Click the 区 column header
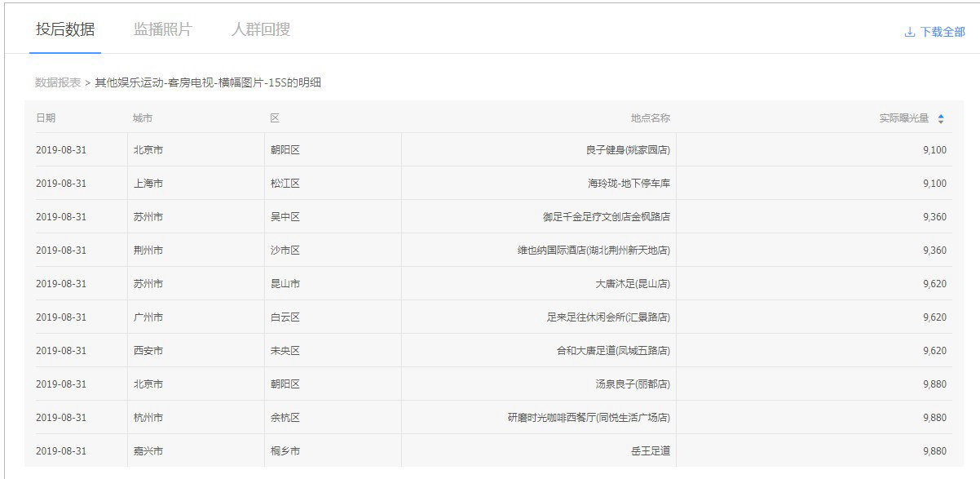Screen dimensions: 980x479 click(275, 118)
